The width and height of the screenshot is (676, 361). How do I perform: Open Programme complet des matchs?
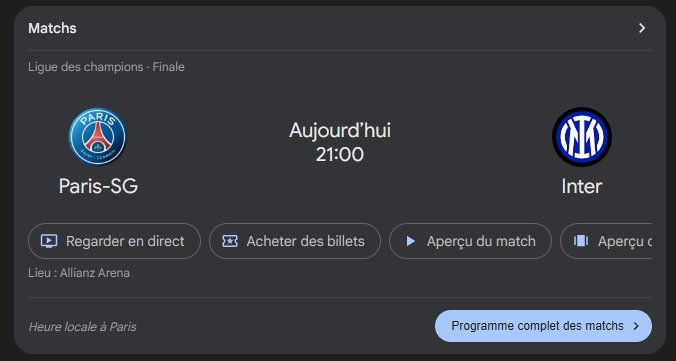click(x=543, y=326)
